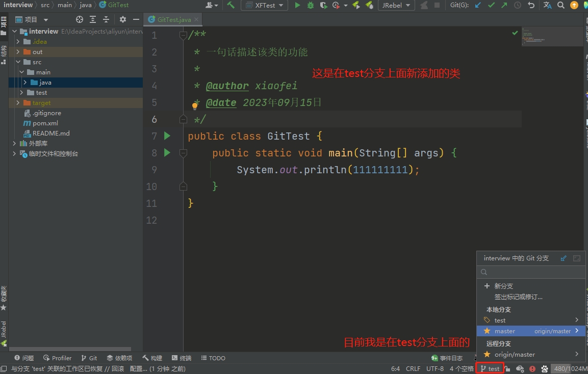
Task: Run main method from line 8 gutter
Action: pos(167,152)
